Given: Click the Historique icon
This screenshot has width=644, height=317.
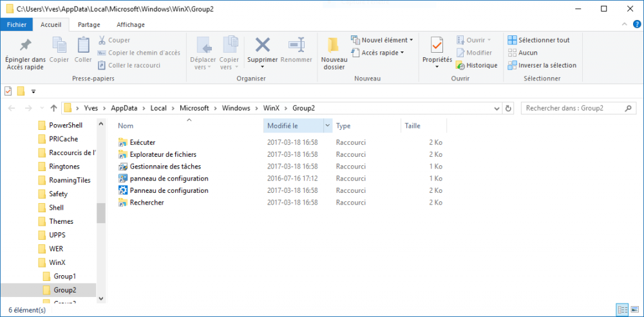Looking at the screenshot, I should click(460, 66).
